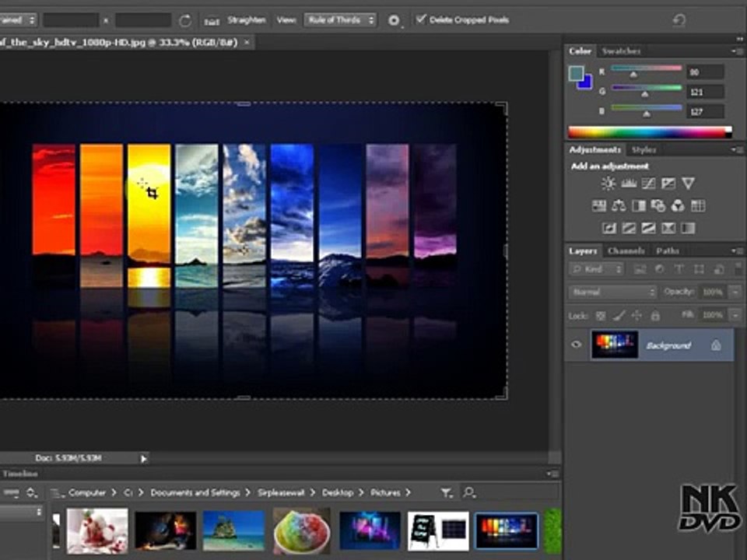Viewport: 747px width, 560px height.
Task: Open the Layers panel flyout menu
Action: [x=738, y=250]
